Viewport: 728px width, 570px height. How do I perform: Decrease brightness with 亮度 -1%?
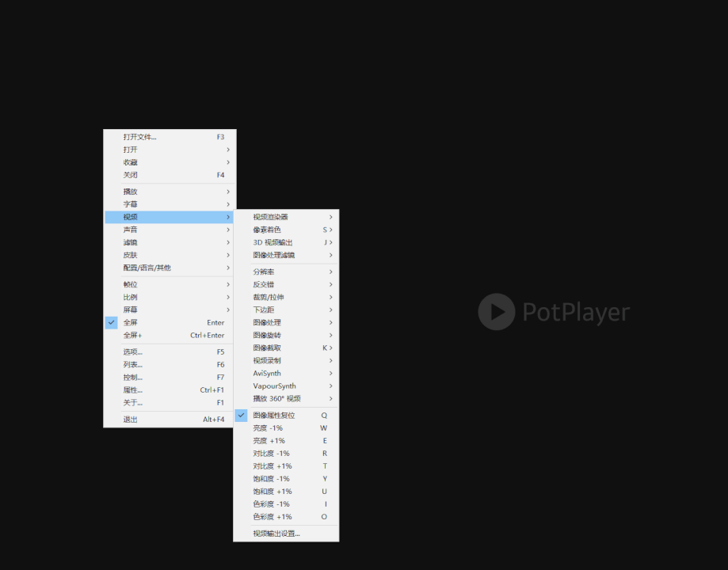(286, 428)
